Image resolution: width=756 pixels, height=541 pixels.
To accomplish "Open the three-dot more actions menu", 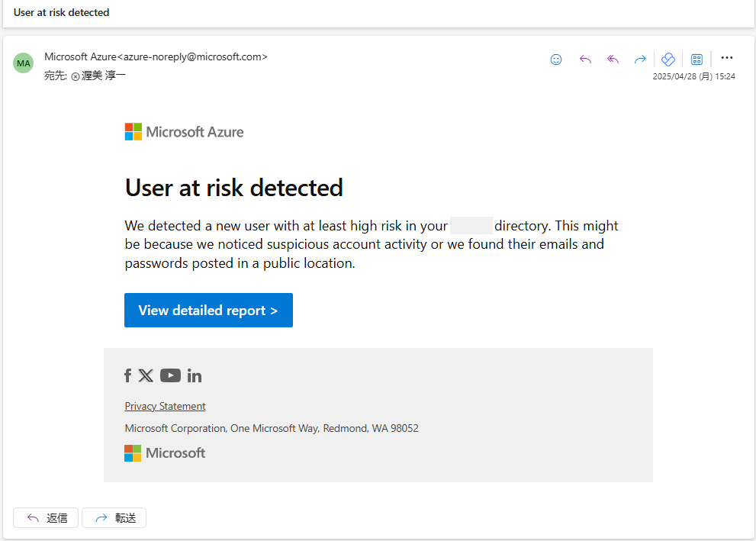I will pos(726,58).
